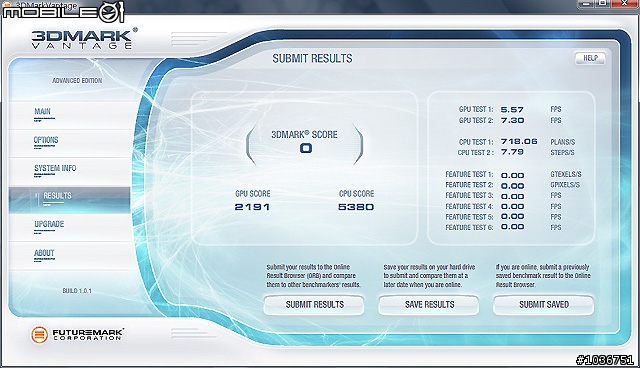Click the GPU Score value 2191

tap(252, 207)
